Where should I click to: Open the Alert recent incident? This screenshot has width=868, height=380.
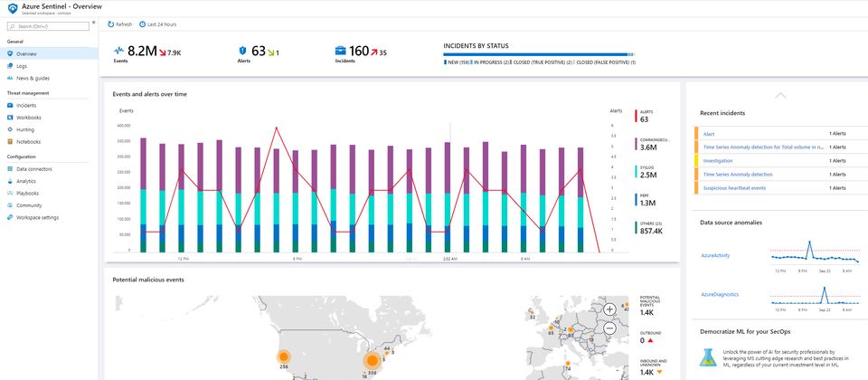pos(709,134)
